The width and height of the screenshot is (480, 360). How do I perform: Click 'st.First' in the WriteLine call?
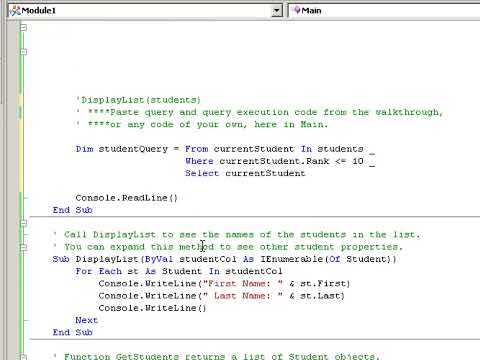click(323, 284)
